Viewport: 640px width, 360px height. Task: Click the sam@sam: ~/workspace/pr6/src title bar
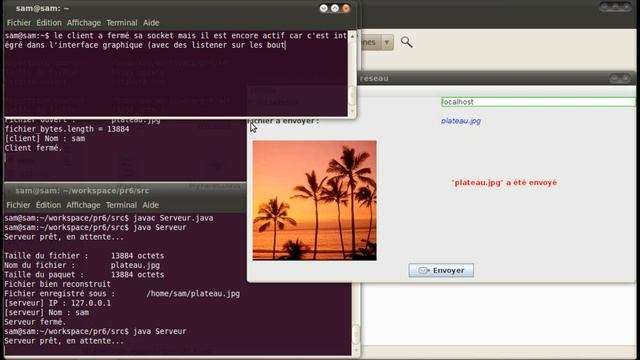124,191
